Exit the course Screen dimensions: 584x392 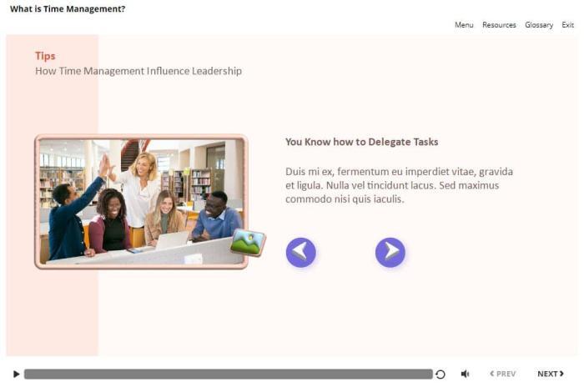click(x=567, y=25)
